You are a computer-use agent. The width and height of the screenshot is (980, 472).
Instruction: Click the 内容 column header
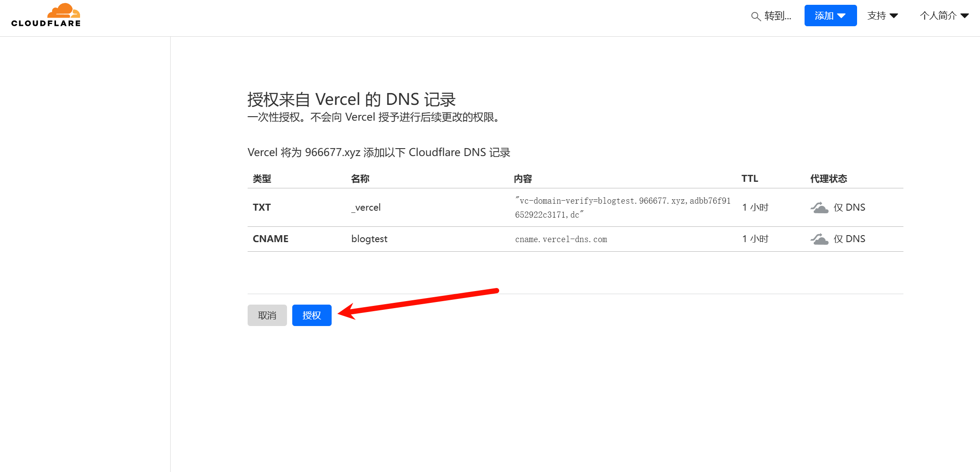[523, 179]
